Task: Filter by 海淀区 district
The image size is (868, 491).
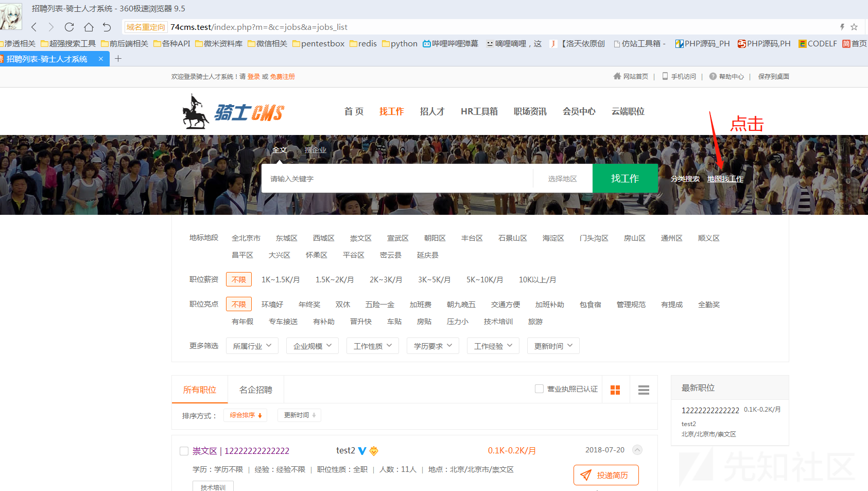Action: [553, 238]
